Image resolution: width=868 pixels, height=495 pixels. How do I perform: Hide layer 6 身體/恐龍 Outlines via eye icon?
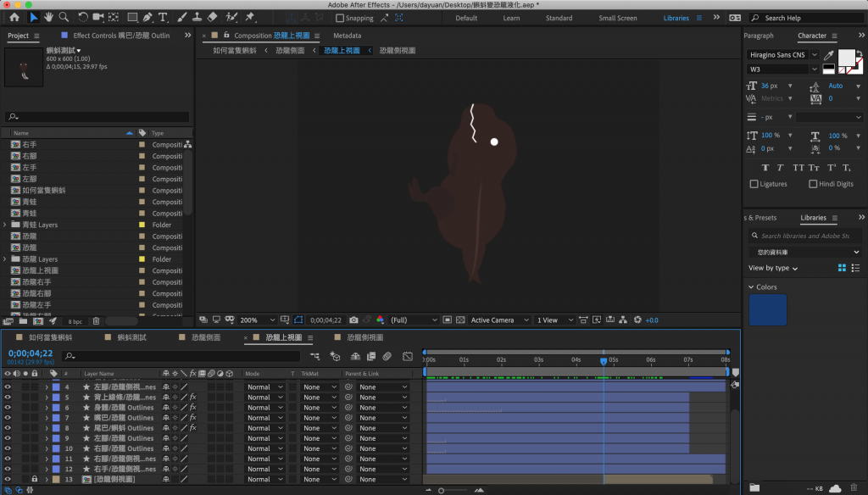(x=8, y=408)
